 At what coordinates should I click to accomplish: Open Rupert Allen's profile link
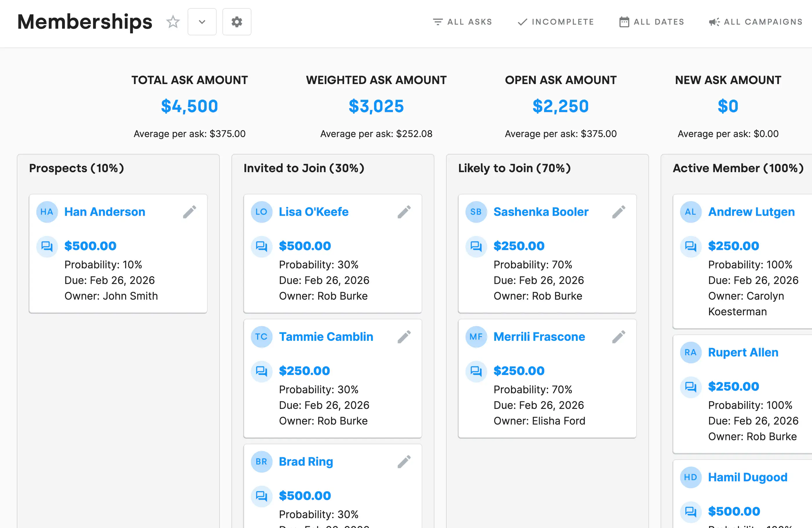tap(744, 352)
